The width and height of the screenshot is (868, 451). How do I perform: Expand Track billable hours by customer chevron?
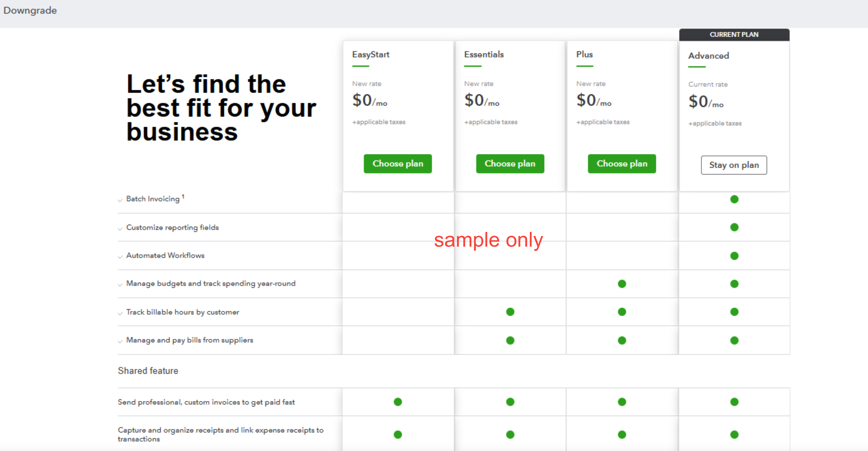click(x=120, y=314)
